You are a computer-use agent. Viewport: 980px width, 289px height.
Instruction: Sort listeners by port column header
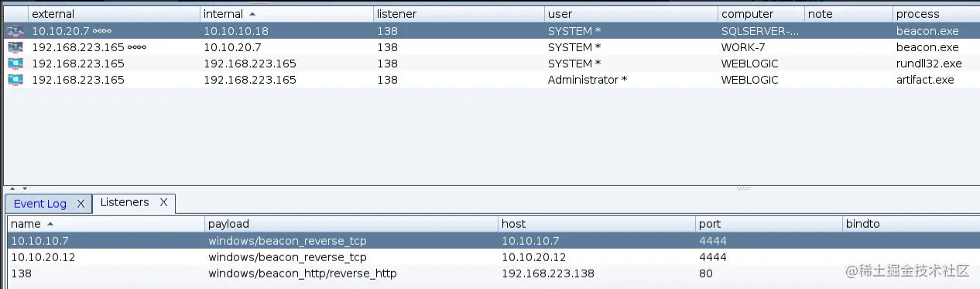[769, 224]
